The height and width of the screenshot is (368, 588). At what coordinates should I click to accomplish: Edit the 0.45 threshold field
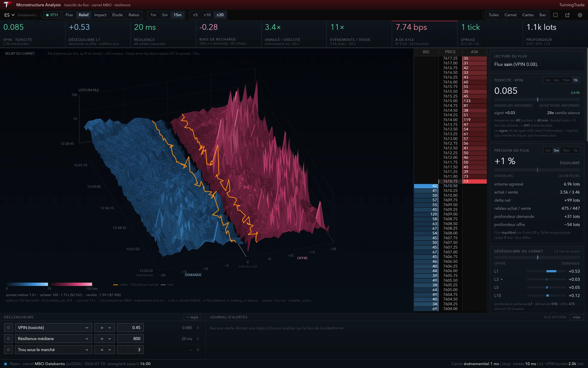130,328
